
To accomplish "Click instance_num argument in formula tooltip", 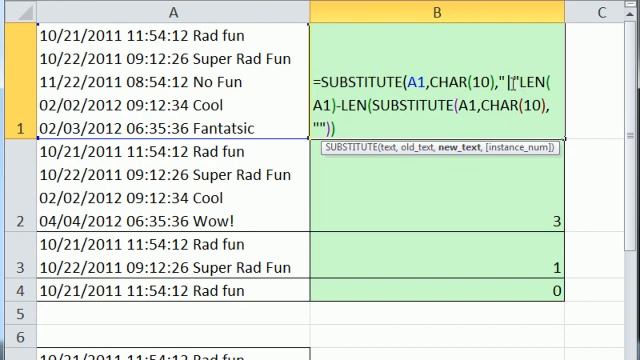I will [520, 147].
